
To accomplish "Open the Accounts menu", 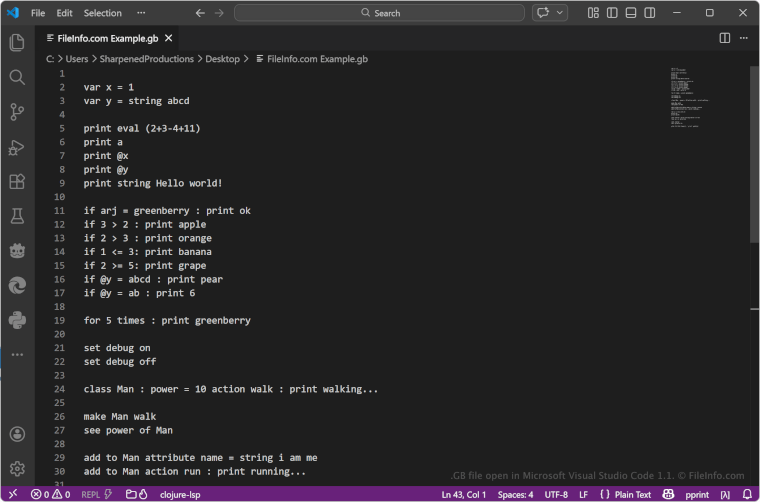I will coord(17,434).
